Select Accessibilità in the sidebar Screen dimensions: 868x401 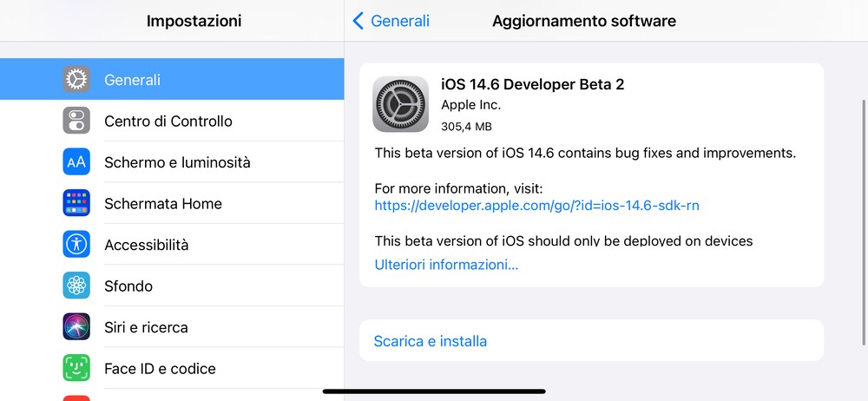(172, 244)
